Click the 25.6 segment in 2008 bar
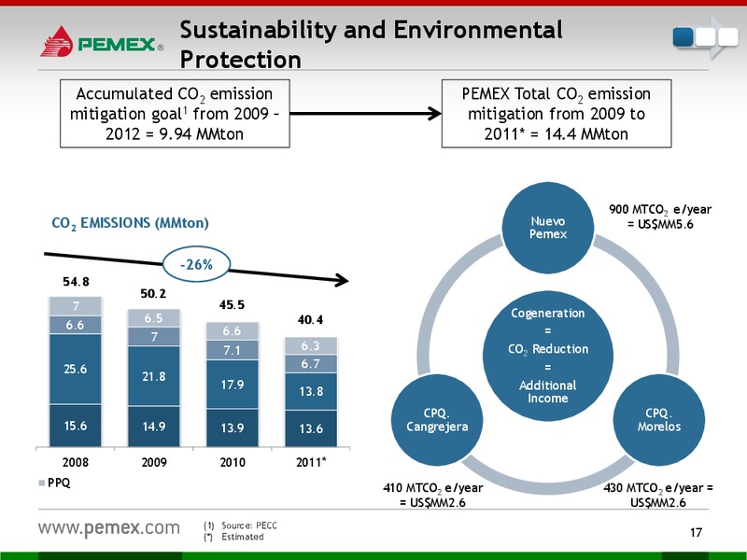Viewport: 747px width, 560px height. point(76,369)
